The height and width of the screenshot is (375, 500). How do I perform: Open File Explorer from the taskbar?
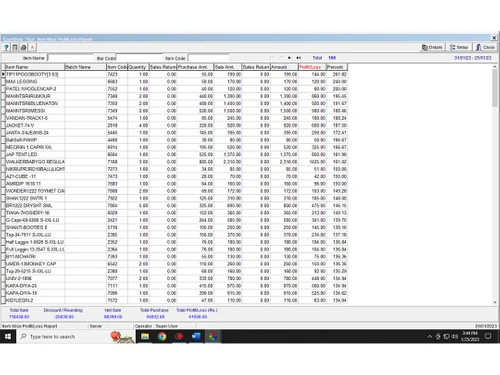click(x=145, y=337)
